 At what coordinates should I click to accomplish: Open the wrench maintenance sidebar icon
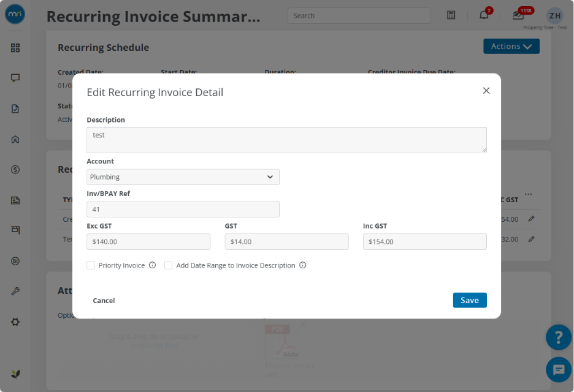coord(15,292)
